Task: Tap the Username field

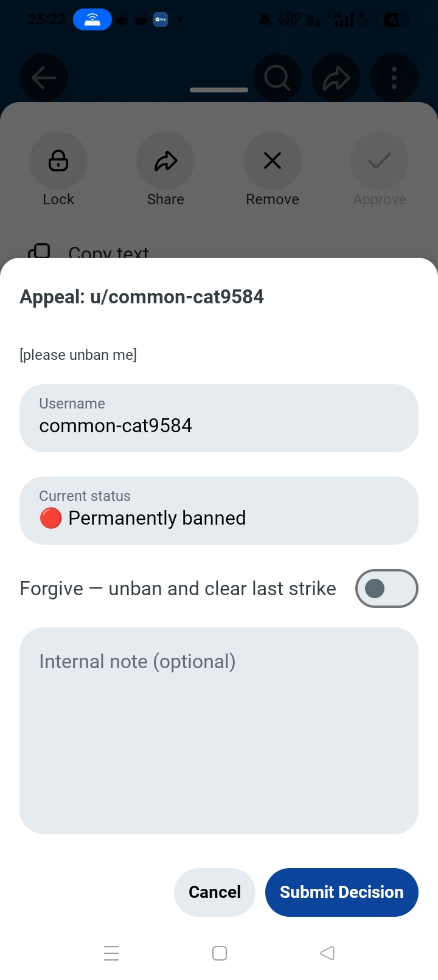Action: point(219,418)
